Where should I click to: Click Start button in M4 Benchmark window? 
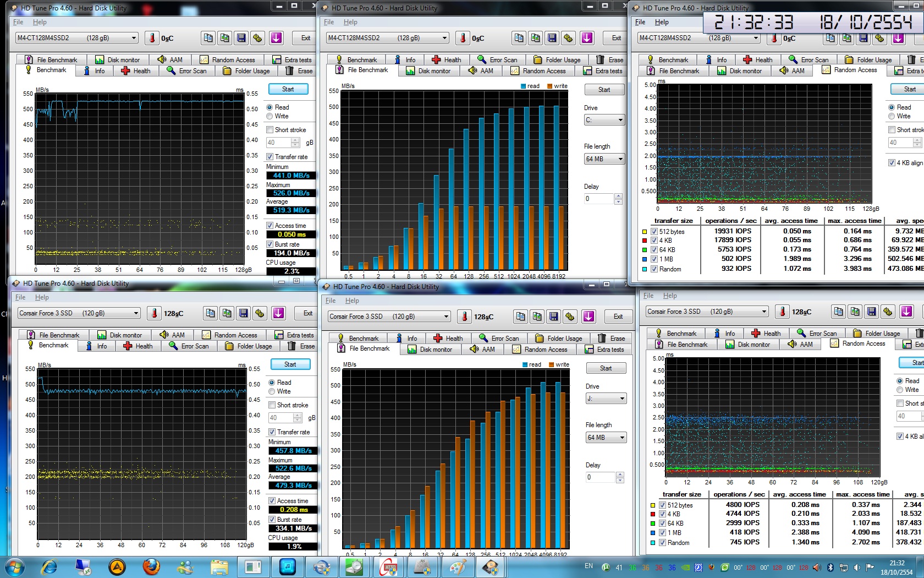coord(288,89)
